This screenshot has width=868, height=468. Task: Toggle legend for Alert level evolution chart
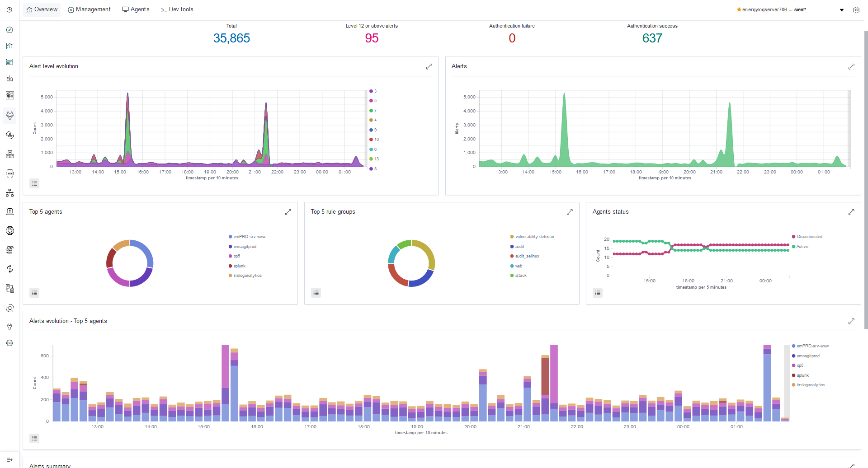[x=34, y=183]
